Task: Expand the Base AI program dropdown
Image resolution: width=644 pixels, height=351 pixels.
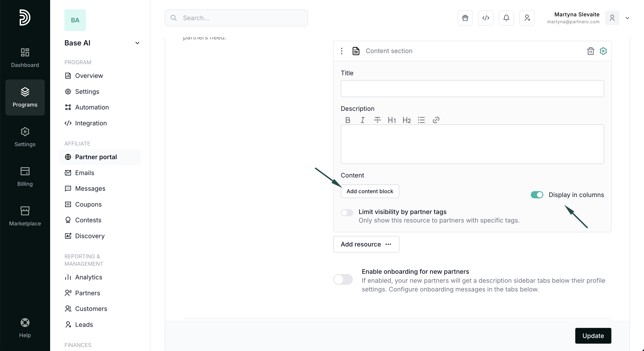Action: (x=137, y=43)
